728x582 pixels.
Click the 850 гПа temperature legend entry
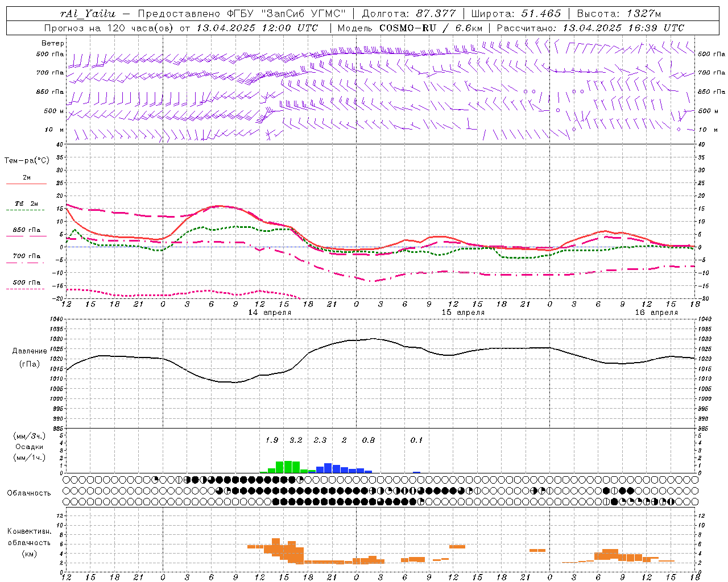point(27,230)
